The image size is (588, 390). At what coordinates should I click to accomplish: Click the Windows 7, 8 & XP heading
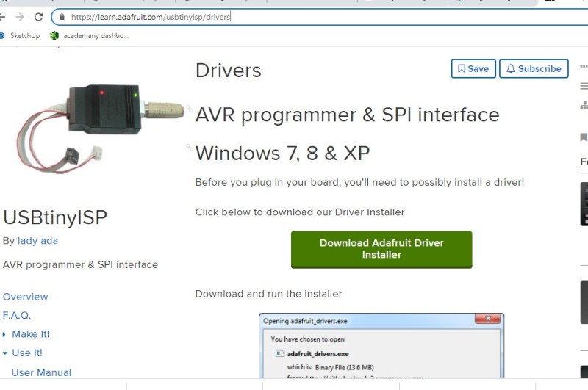(x=282, y=154)
